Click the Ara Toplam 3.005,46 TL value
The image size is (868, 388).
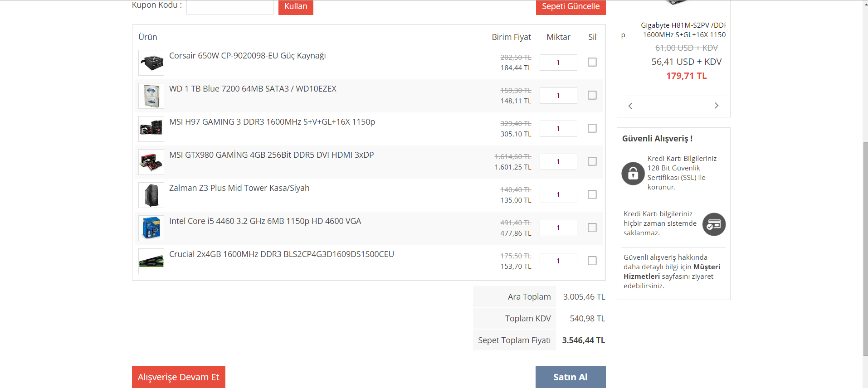click(x=584, y=297)
